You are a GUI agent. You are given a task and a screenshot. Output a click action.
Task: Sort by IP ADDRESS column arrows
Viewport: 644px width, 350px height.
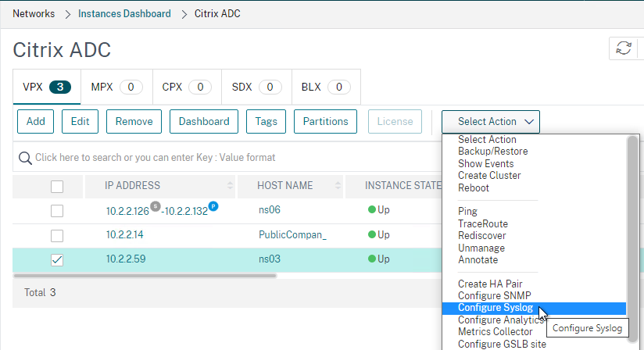230,186
